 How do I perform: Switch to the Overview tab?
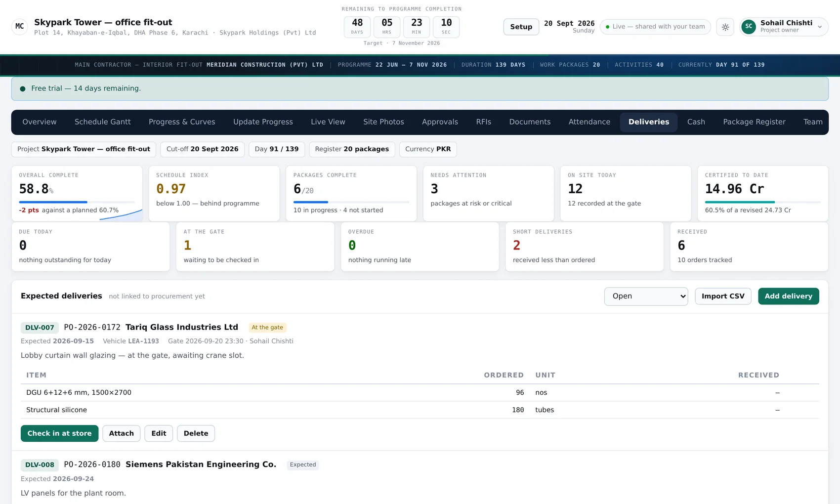(40, 122)
